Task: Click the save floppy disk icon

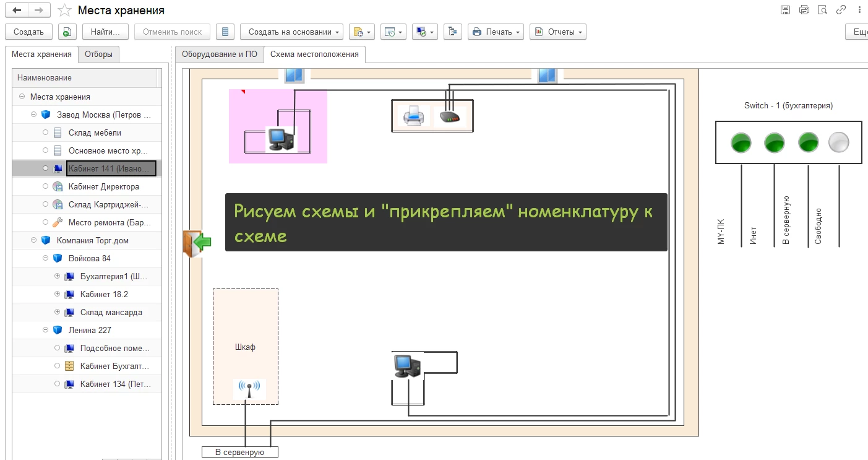Action: 785,10
